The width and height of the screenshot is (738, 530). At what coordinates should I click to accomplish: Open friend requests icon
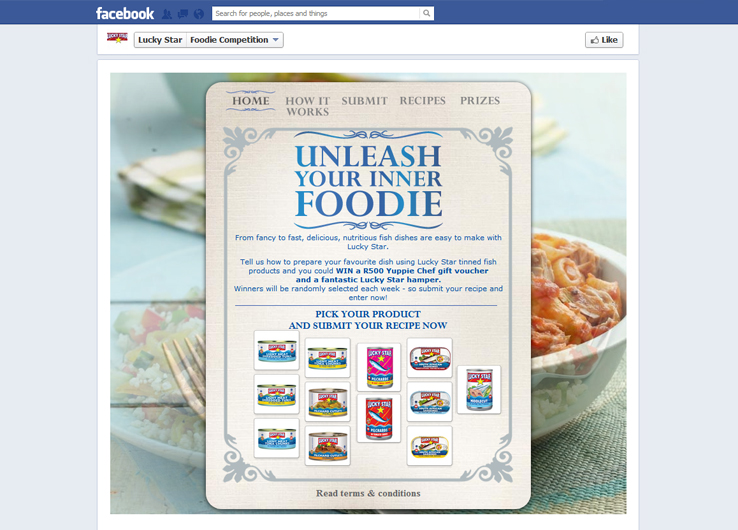(167, 14)
